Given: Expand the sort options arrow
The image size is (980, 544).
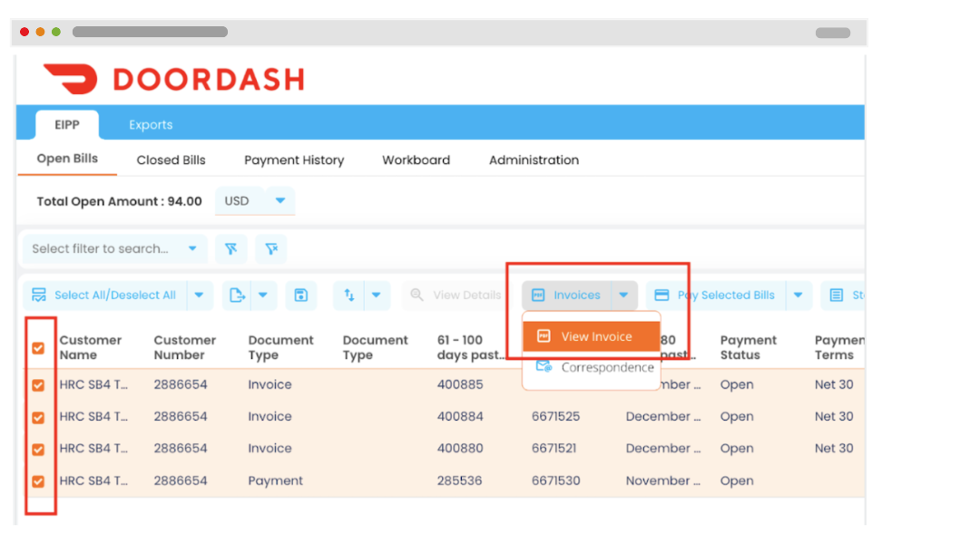Looking at the screenshot, I should pyautogui.click(x=377, y=295).
